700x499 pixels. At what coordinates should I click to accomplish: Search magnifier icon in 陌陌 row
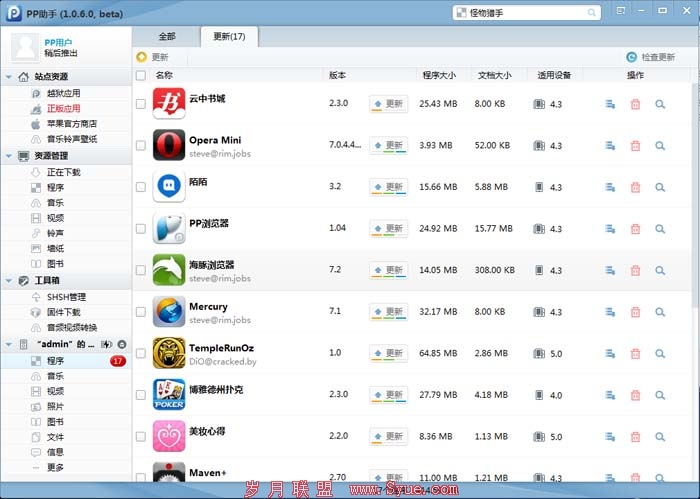[660, 187]
